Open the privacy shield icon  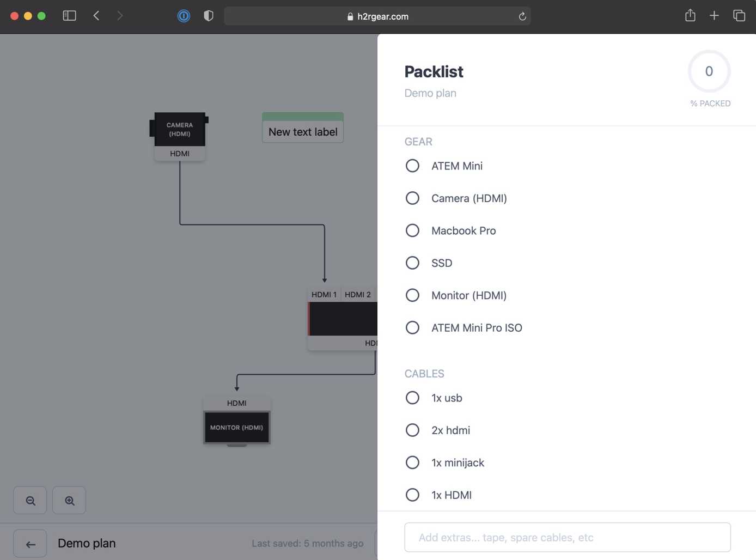(x=209, y=16)
